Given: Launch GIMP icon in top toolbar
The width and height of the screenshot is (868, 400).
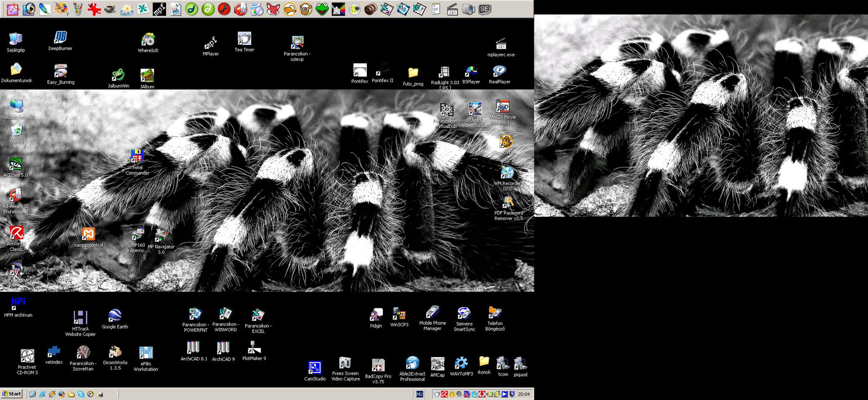Looking at the screenshot, I should click(110, 9).
